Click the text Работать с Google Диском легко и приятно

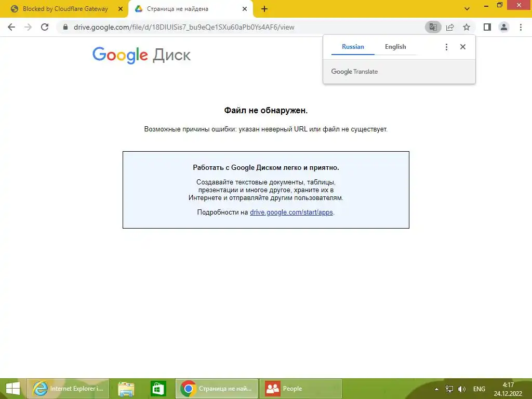click(x=266, y=168)
